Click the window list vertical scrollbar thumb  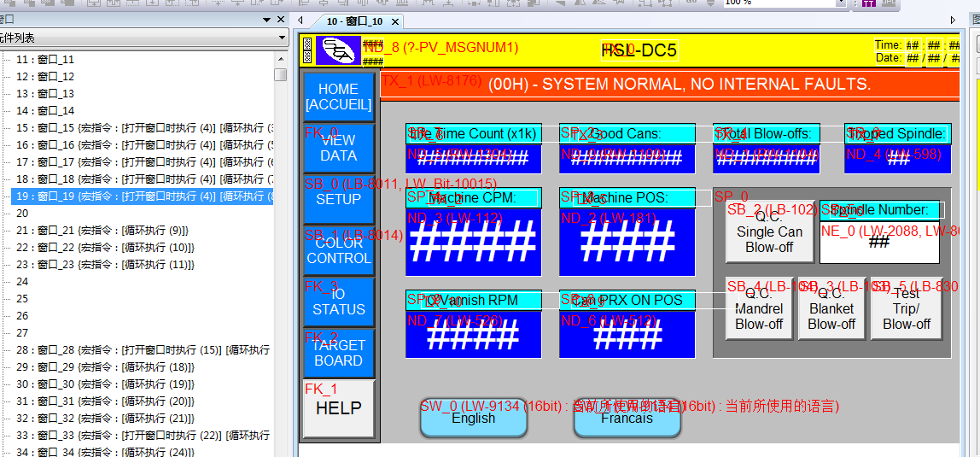(x=280, y=75)
